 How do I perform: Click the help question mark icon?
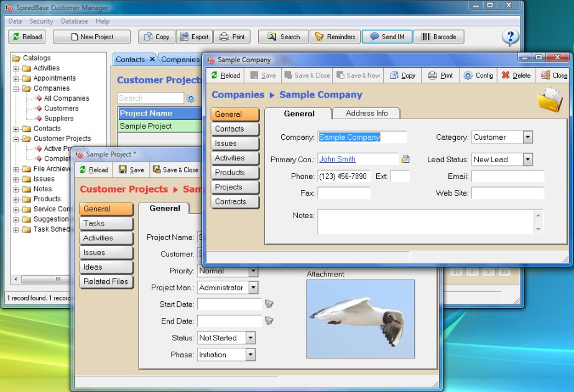(509, 37)
